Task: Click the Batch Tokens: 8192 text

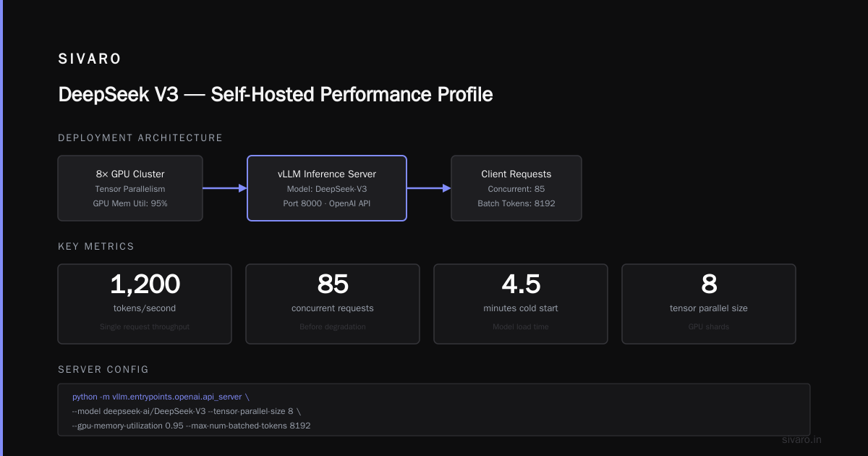Action: (x=516, y=203)
